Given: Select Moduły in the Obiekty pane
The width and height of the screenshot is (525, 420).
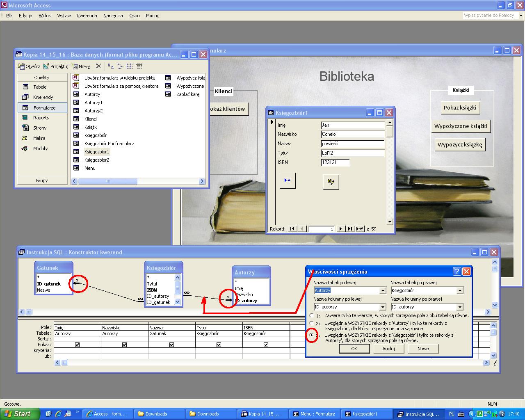Looking at the screenshot, I should pos(40,148).
